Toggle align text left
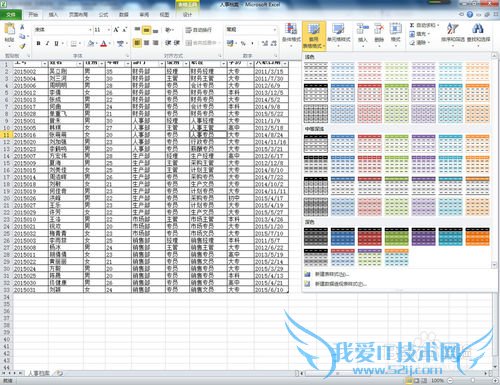The height and width of the screenshot is (385, 500). (137, 43)
